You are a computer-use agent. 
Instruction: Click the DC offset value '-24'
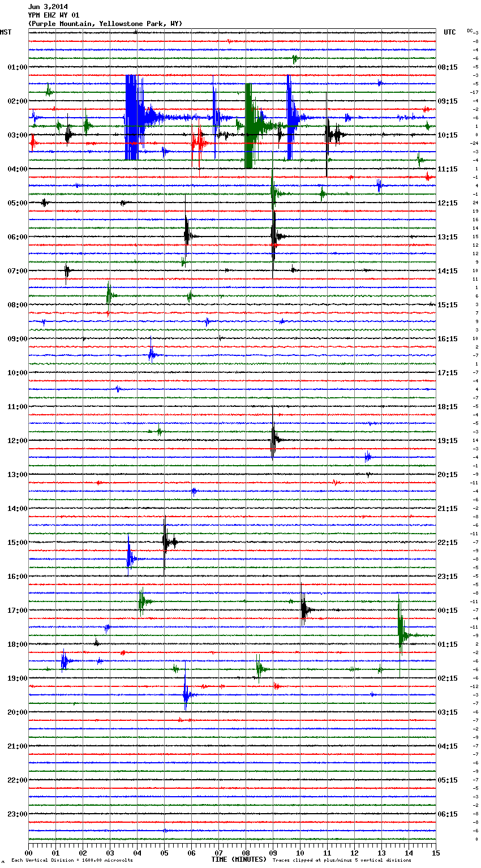point(475,143)
